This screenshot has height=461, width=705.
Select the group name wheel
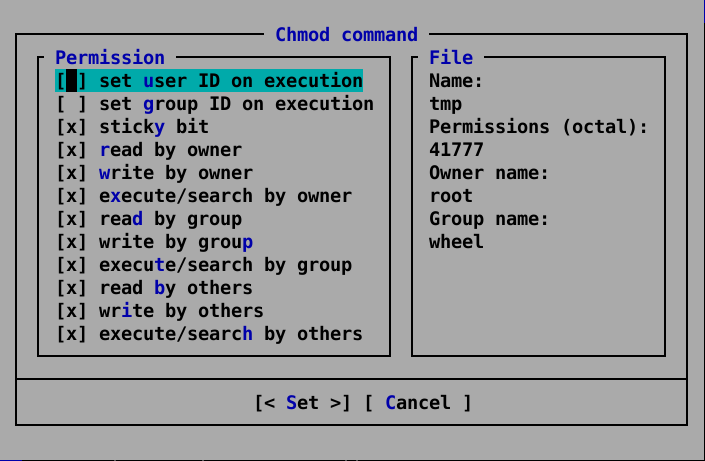456,242
